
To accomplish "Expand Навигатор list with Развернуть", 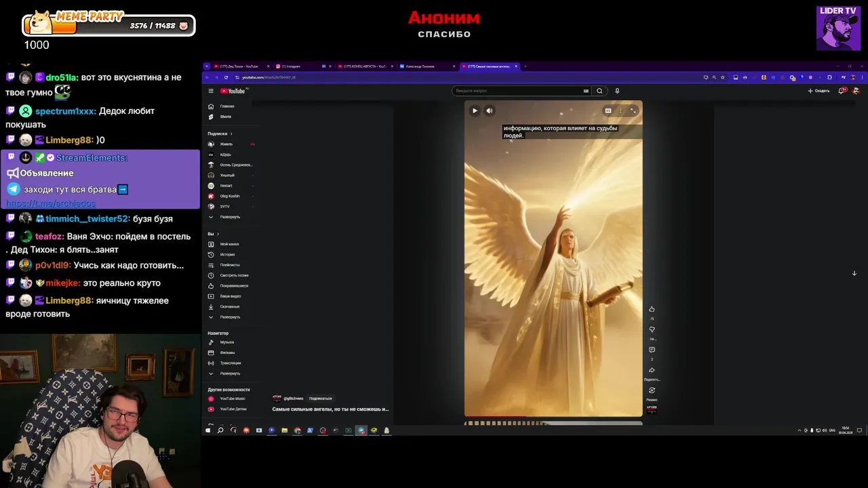I will click(229, 373).
